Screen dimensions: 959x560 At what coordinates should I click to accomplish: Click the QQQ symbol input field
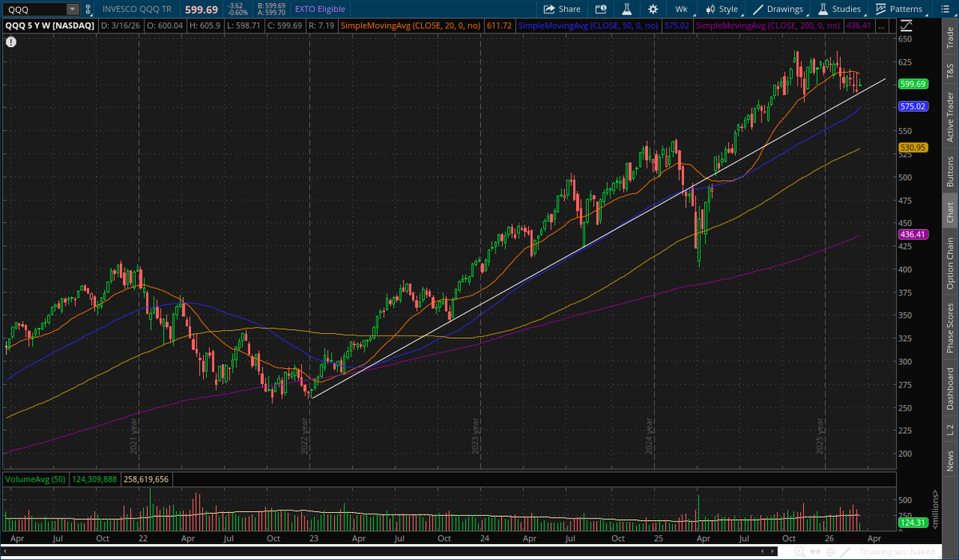click(x=34, y=9)
